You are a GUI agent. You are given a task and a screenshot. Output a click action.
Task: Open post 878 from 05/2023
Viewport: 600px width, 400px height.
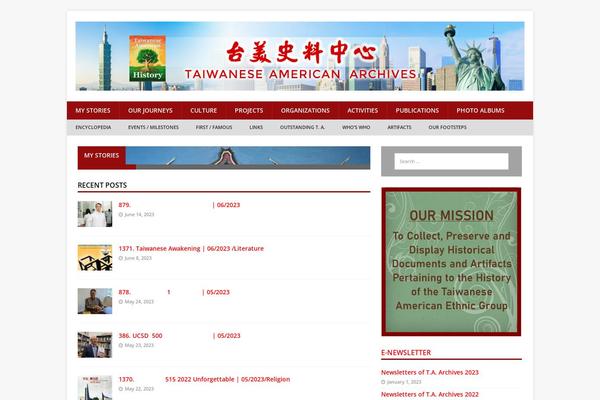(x=174, y=292)
